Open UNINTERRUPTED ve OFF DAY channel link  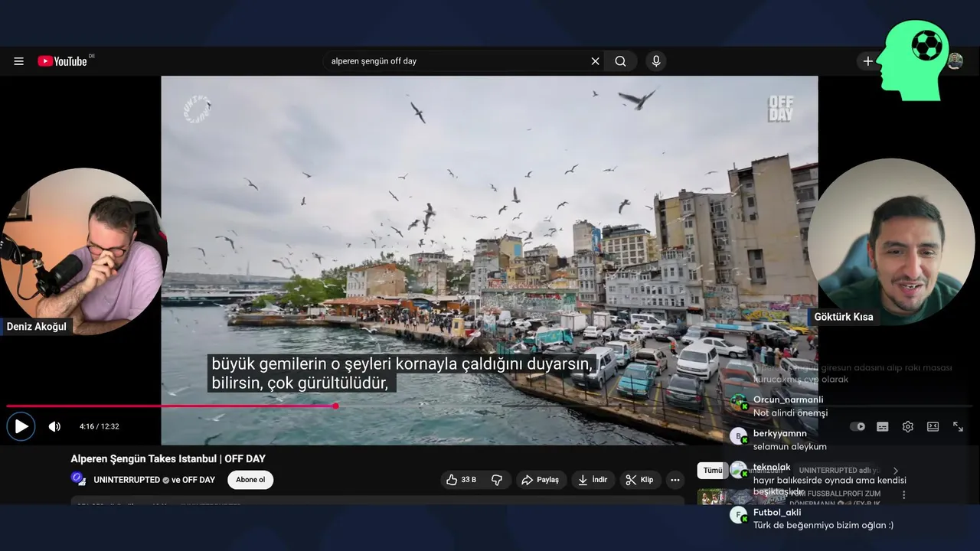[x=154, y=480]
